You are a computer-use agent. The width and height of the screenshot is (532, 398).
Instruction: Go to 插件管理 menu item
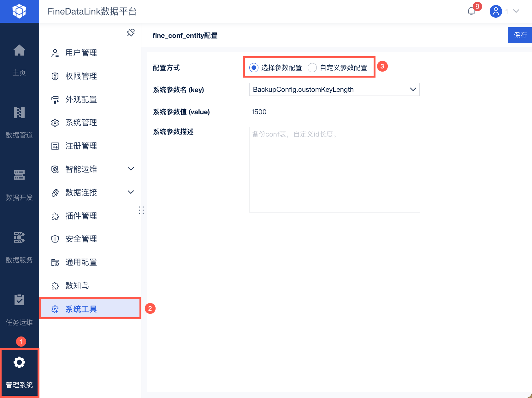pos(90,216)
